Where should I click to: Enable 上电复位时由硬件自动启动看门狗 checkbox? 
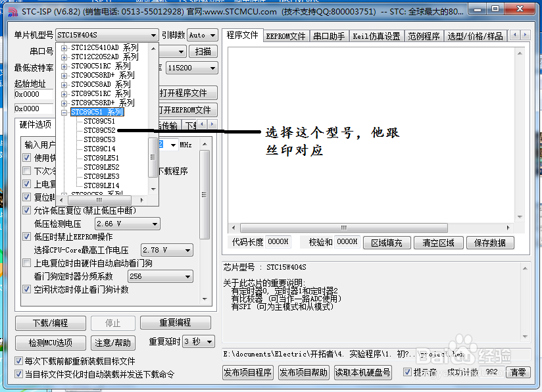26,262
